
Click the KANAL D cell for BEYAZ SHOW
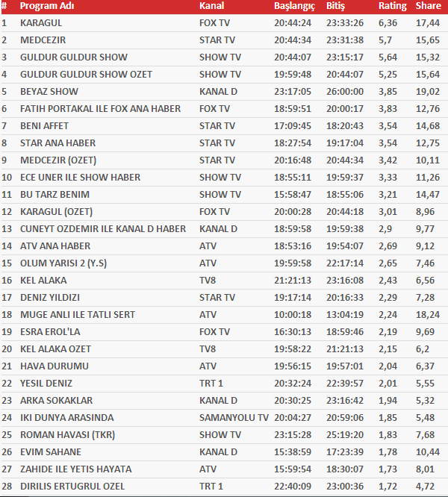[x=218, y=91]
